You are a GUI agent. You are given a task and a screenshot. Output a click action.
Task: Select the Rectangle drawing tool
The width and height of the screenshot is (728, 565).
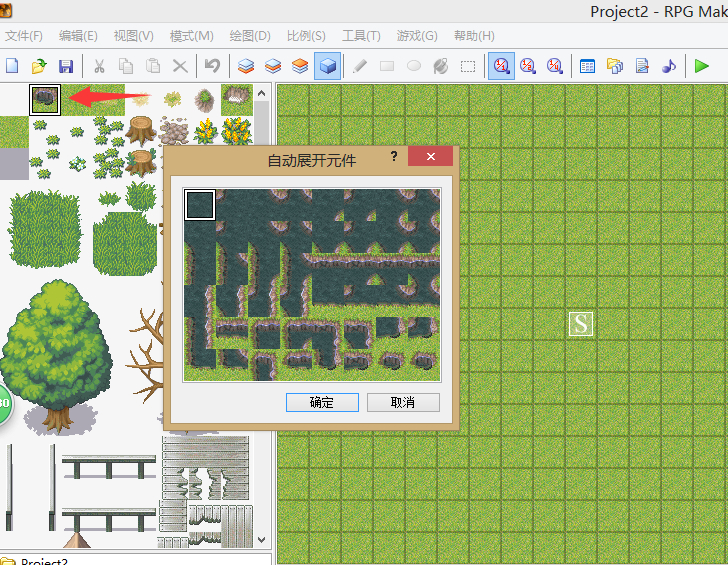coord(387,66)
